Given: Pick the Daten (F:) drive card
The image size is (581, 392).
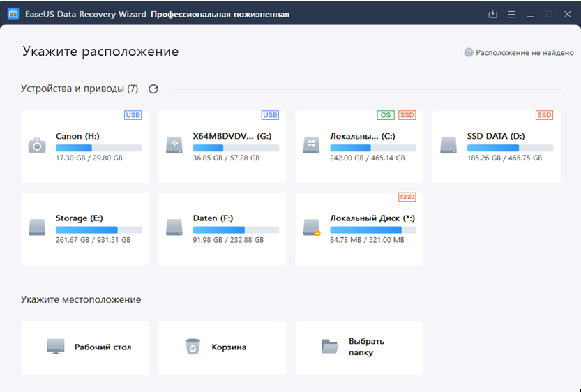Looking at the screenshot, I should (222, 229).
